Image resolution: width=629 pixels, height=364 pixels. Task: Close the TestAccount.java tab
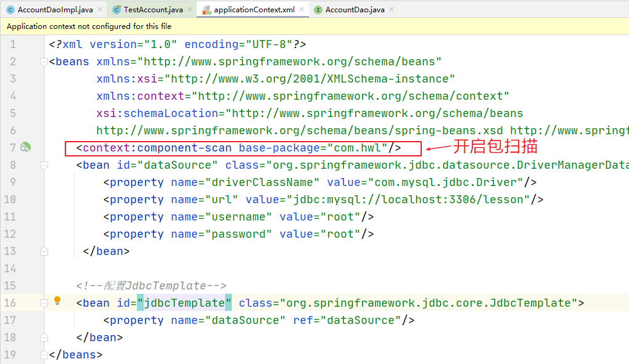click(190, 9)
